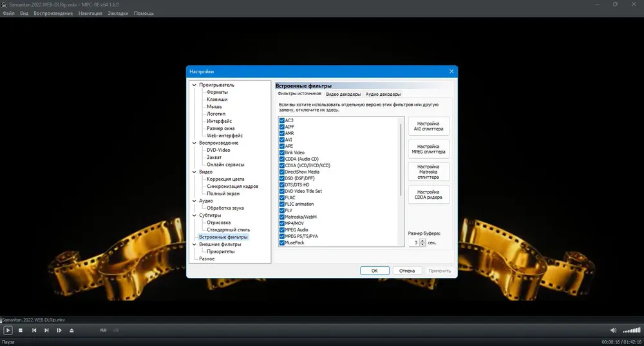Disable the FLAC source filter
Viewport: 644px width, 346px height.
coord(282,197)
